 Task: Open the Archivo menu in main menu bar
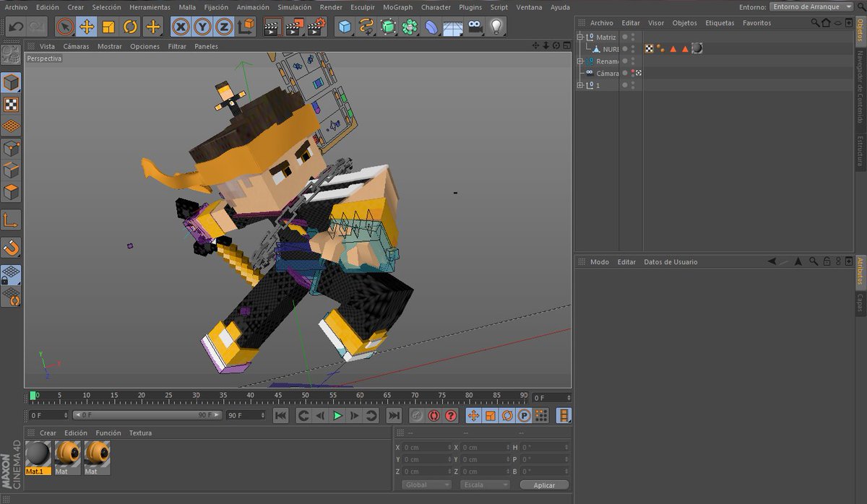coord(16,7)
